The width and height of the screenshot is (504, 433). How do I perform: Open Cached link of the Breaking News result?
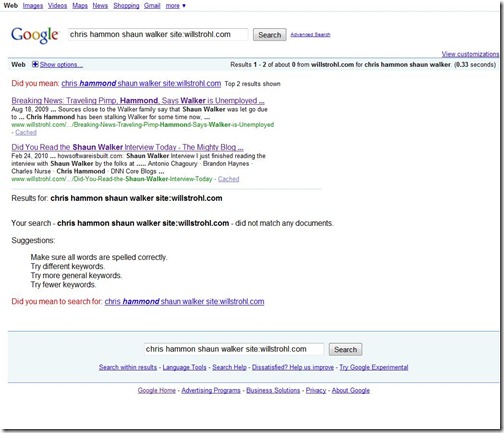pos(26,133)
